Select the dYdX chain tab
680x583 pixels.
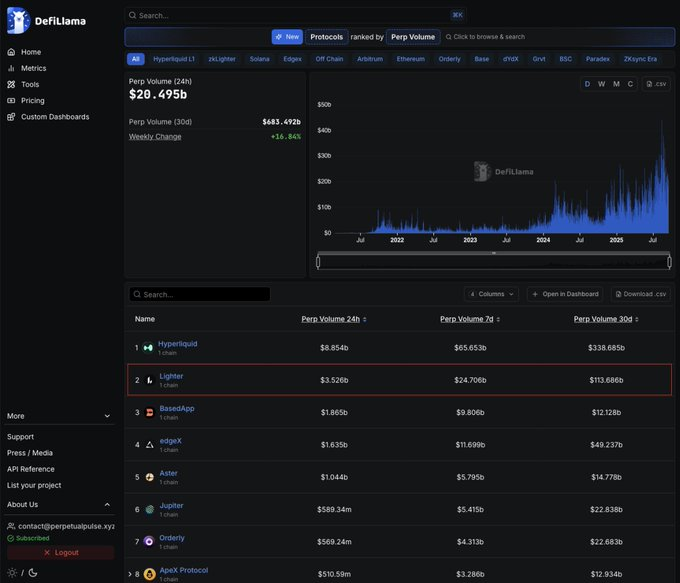point(510,59)
